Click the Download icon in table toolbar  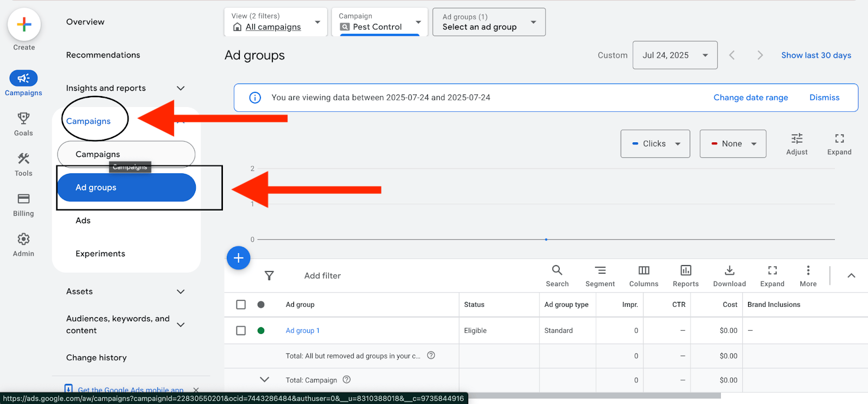tap(729, 270)
